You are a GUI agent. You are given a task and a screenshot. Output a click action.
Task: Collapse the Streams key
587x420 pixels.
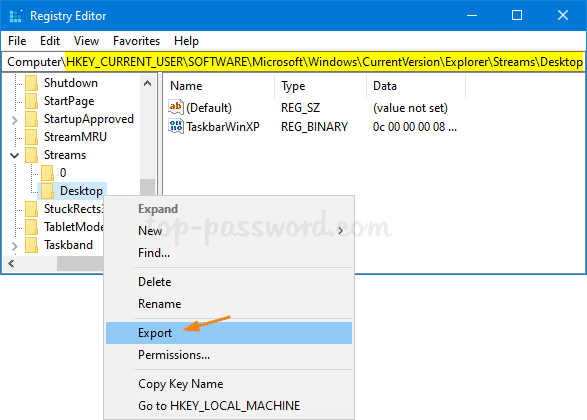coord(14,155)
